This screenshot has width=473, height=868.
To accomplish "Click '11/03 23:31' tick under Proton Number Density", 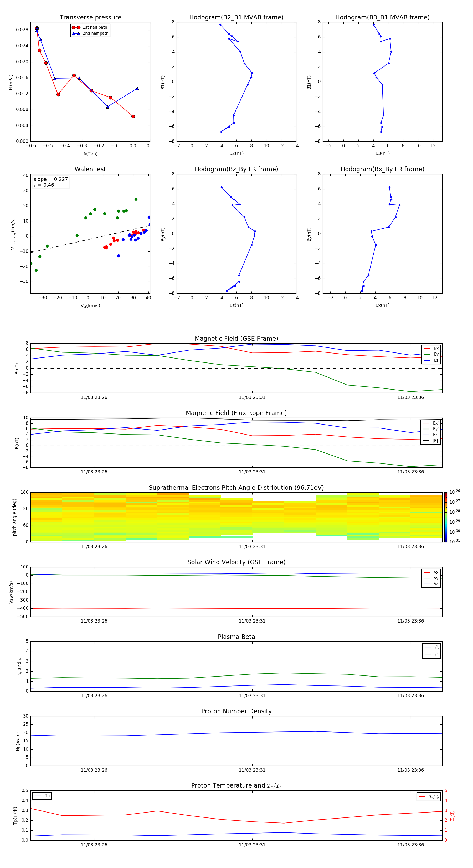I will (252, 770).
